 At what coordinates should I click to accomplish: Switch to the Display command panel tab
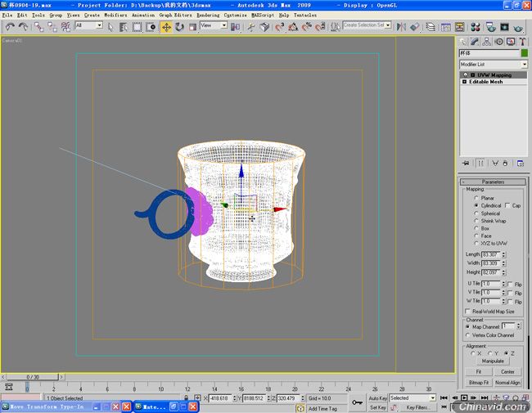click(511, 42)
